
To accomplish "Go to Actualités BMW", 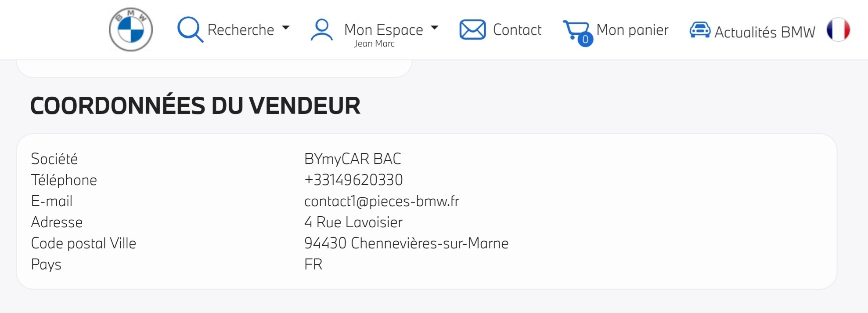I will tap(765, 32).
